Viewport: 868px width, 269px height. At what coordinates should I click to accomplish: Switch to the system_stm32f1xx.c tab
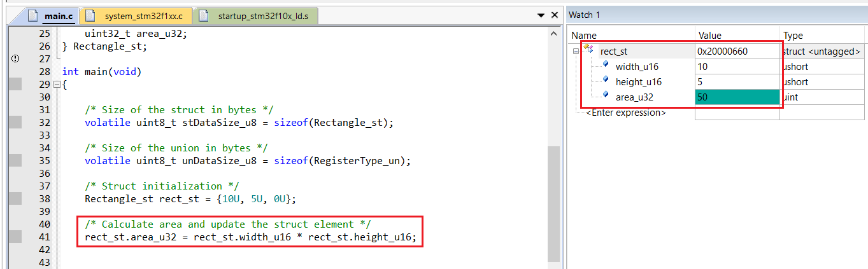coord(143,15)
